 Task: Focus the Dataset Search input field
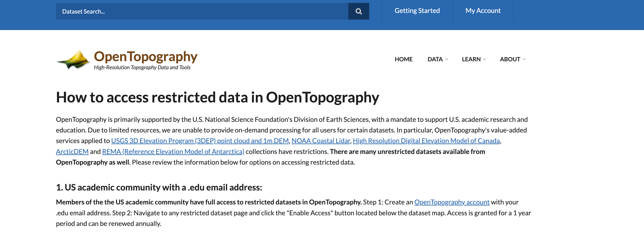click(x=202, y=11)
